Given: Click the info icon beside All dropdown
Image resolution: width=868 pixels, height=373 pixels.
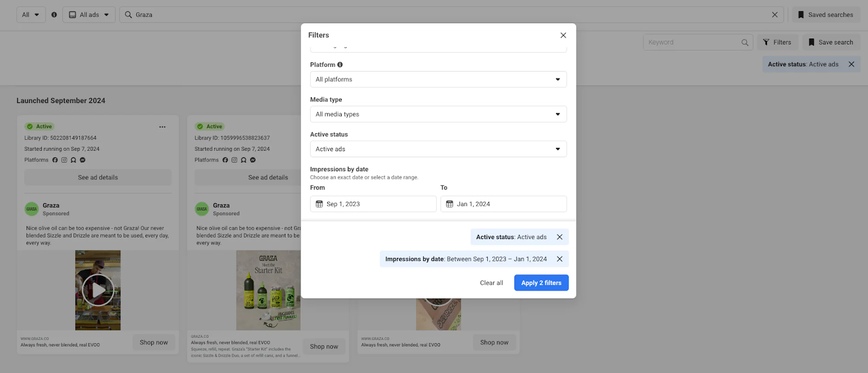Looking at the screenshot, I should point(54,15).
